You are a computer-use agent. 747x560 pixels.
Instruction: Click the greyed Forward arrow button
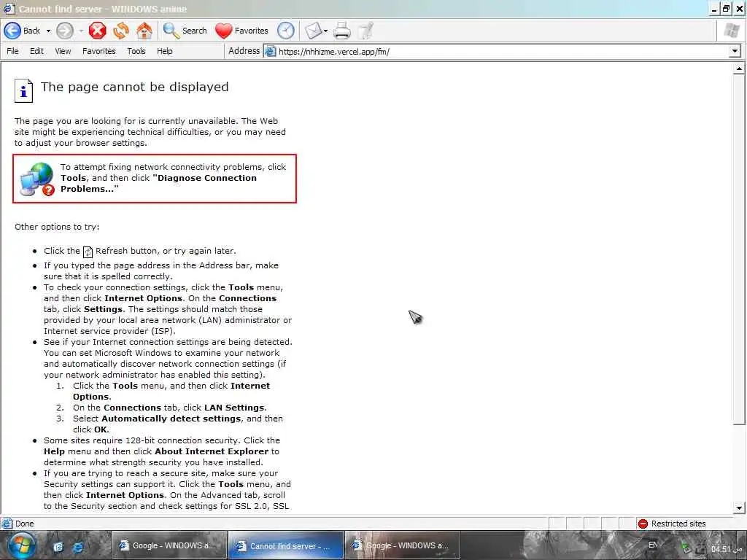[x=65, y=31]
